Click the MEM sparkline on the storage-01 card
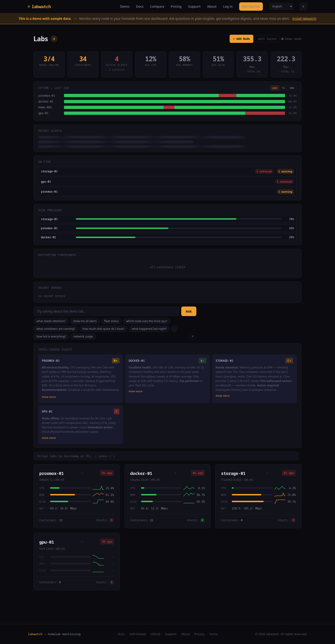 [x=280, y=494]
